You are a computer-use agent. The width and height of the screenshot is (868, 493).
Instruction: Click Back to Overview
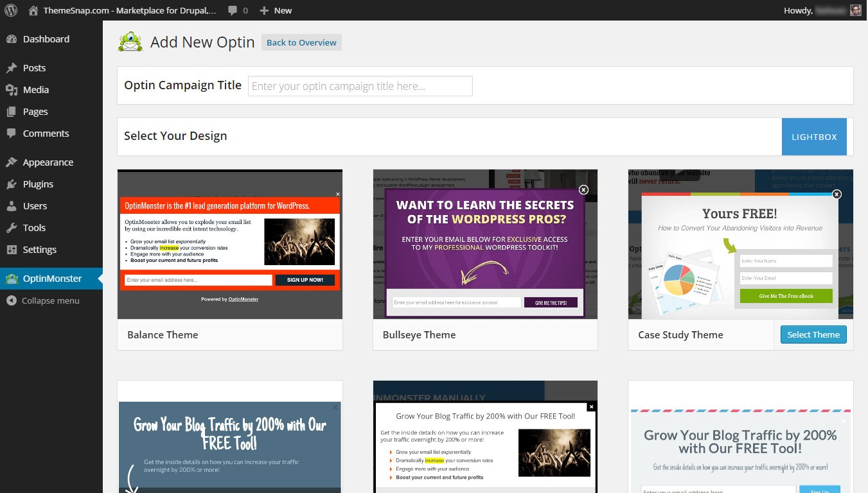click(x=301, y=42)
